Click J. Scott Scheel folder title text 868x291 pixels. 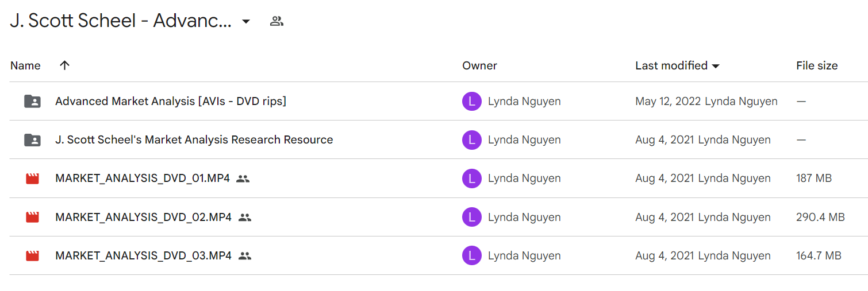tap(121, 21)
